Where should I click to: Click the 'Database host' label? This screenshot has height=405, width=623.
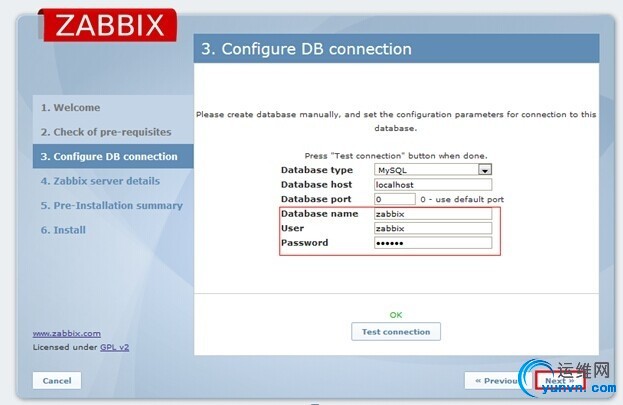(x=316, y=185)
